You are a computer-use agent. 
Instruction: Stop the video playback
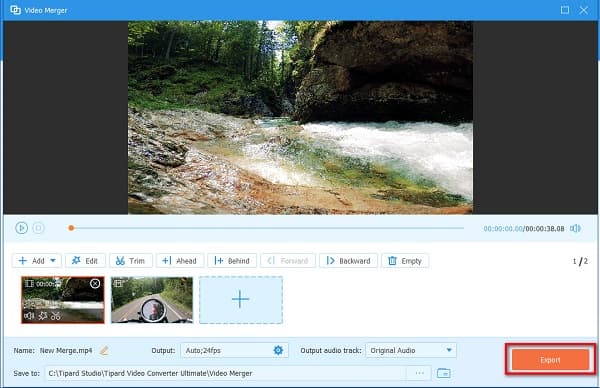pyautogui.click(x=38, y=228)
